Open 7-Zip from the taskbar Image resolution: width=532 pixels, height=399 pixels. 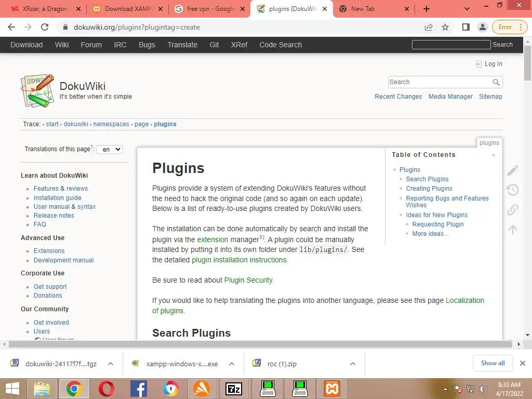coord(234,389)
